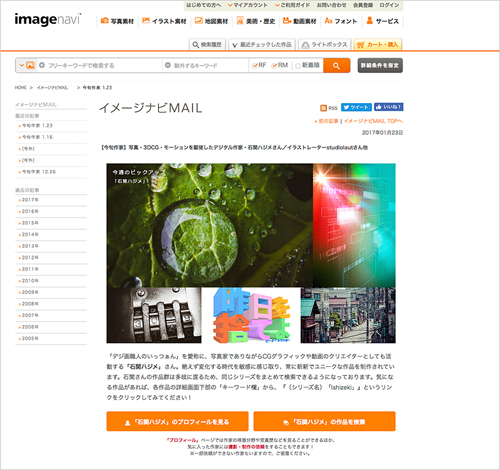Click the imagenavi logo
The width and height of the screenshot is (500, 470).
pyautogui.click(x=47, y=20)
